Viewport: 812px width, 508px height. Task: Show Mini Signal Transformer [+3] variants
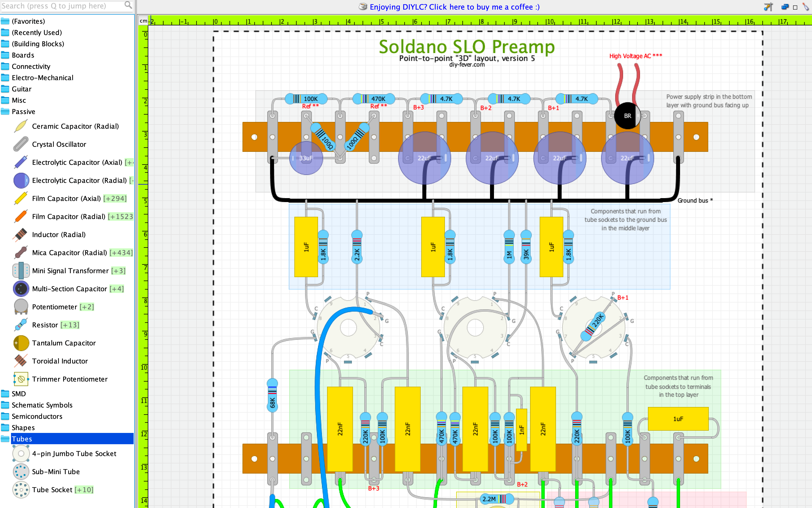coord(118,271)
